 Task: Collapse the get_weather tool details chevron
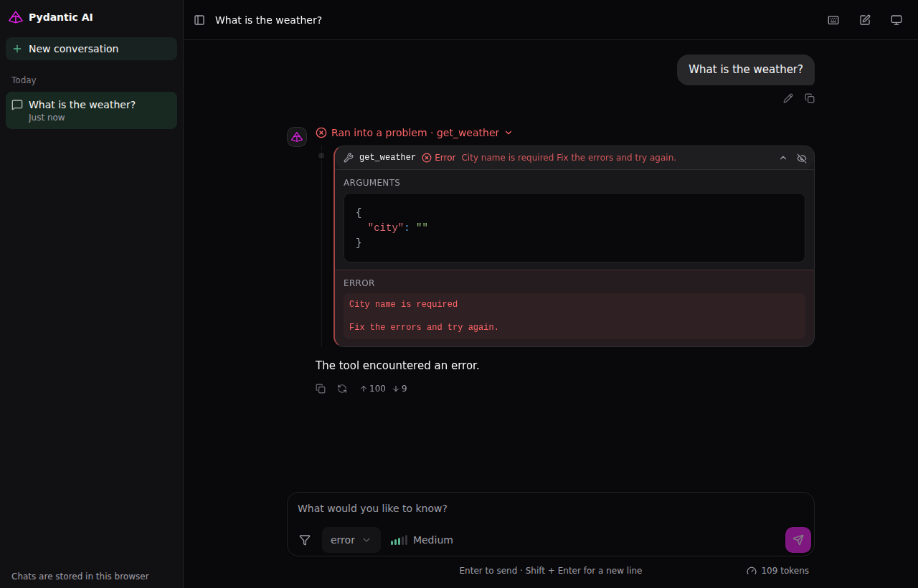(x=783, y=158)
